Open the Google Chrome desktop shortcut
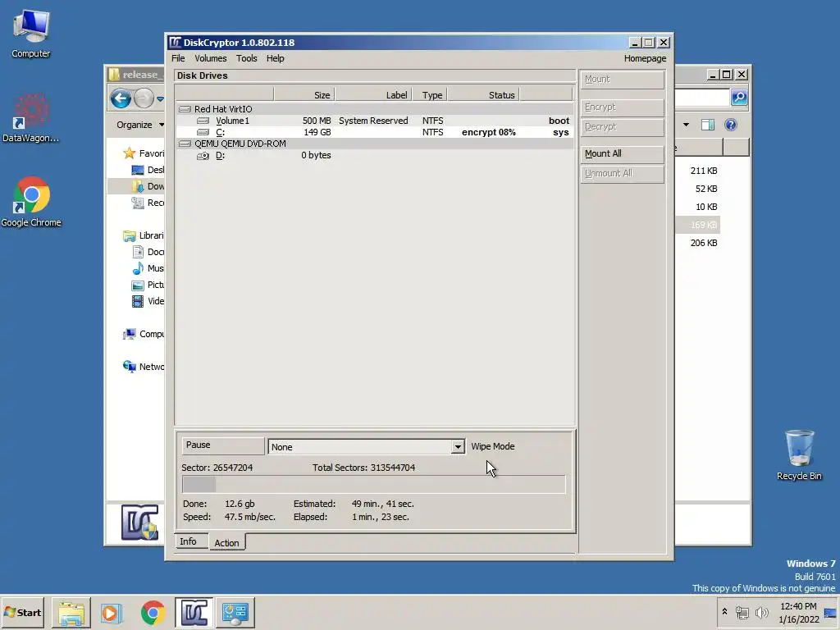The height and width of the screenshot is (630, 840). click(x=31, y=202)
